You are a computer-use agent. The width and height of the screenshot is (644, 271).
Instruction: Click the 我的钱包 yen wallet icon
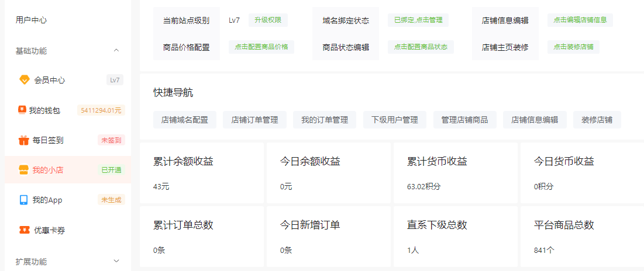point(22,109)
